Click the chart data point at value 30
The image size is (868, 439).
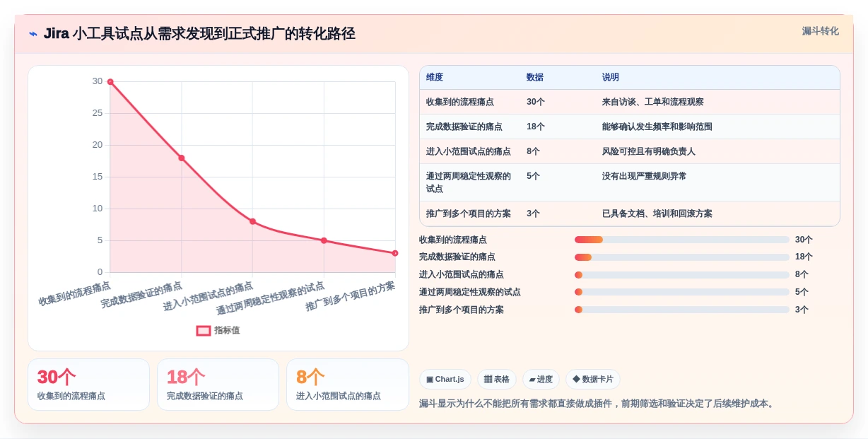(110, 82)
